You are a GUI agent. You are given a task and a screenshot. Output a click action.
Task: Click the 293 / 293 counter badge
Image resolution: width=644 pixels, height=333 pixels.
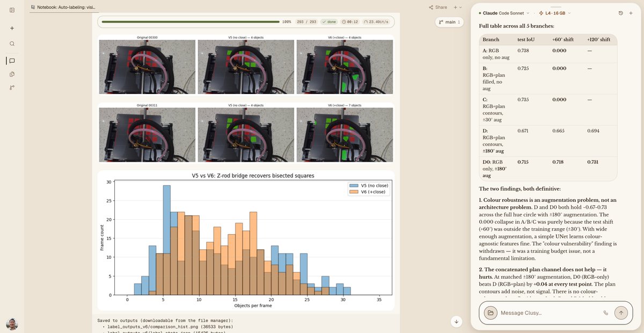click(x=307, y=22)
